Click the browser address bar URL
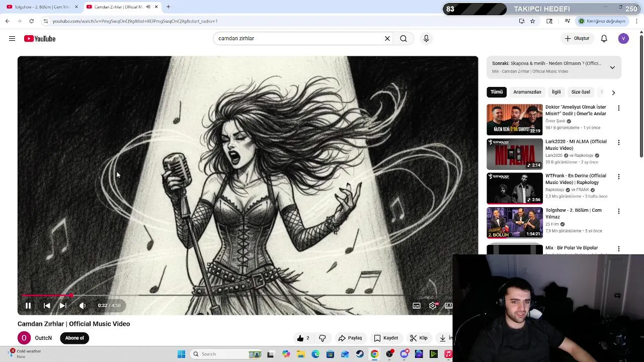This screenshot has width=644, height=362. (x=135, y=21)
